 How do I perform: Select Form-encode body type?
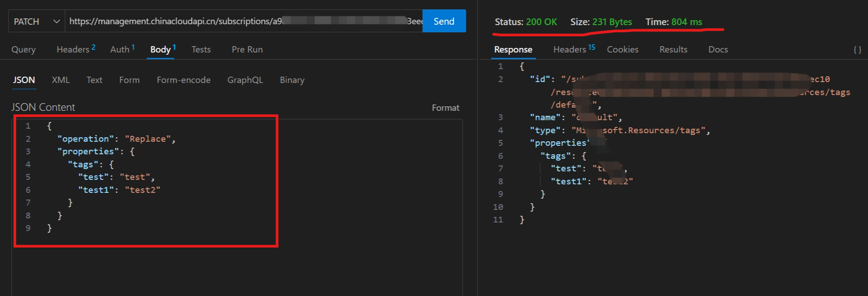tap(183, 80)
